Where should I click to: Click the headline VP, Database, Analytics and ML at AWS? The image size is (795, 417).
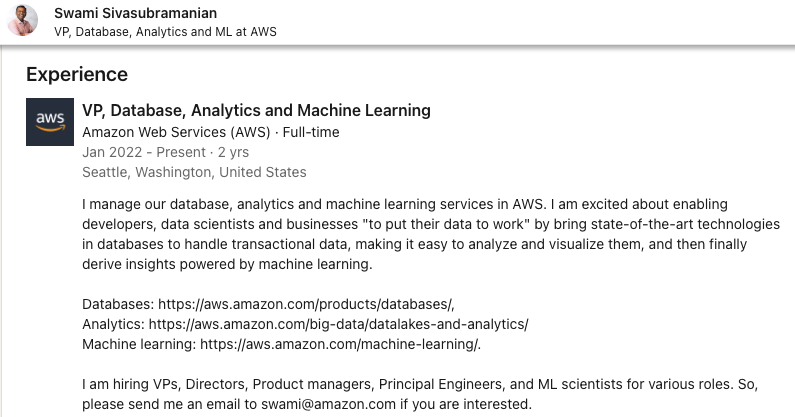tap(165, 31)
